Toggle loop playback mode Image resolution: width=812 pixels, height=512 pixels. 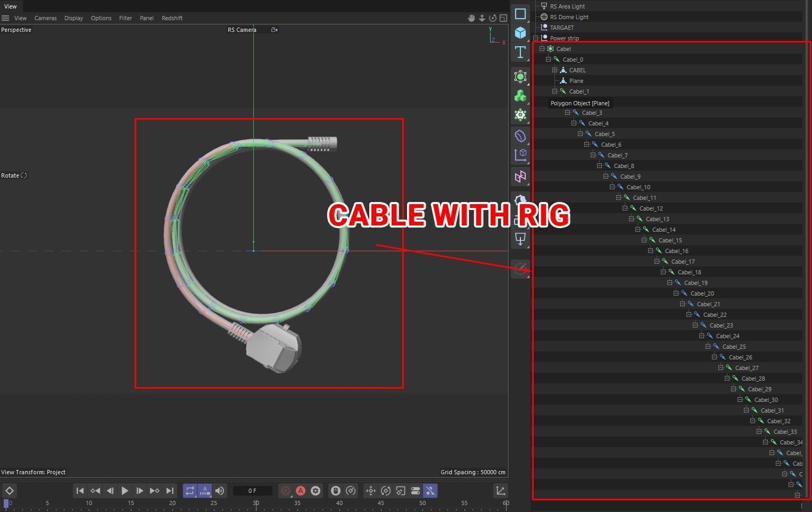click(x=190, y=491)
